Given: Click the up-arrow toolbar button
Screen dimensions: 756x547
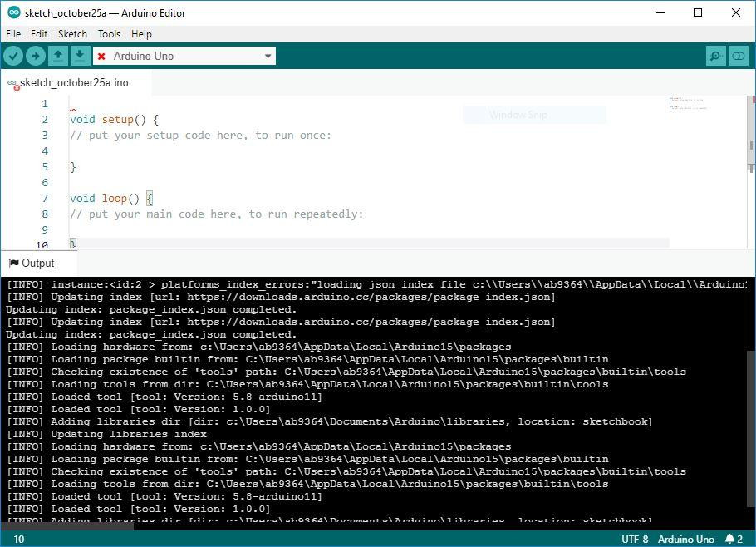Looking at the screenshot, I should click(57, 56).
